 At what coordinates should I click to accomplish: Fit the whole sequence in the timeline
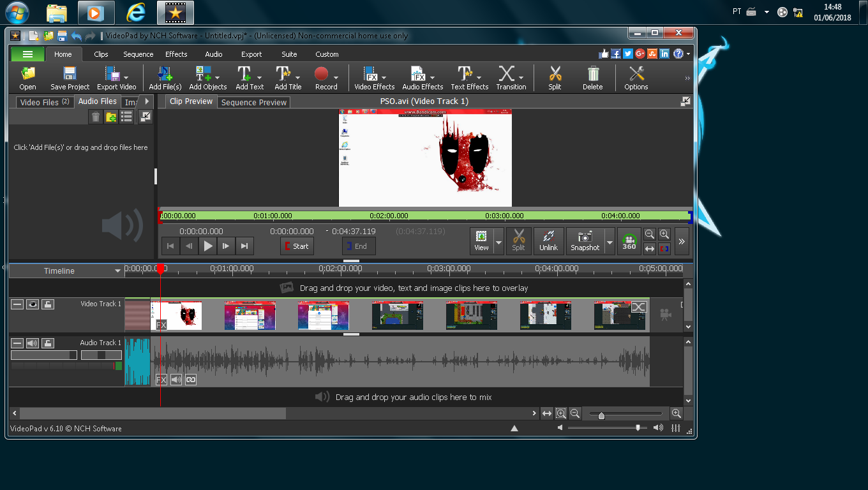(547, 413)
